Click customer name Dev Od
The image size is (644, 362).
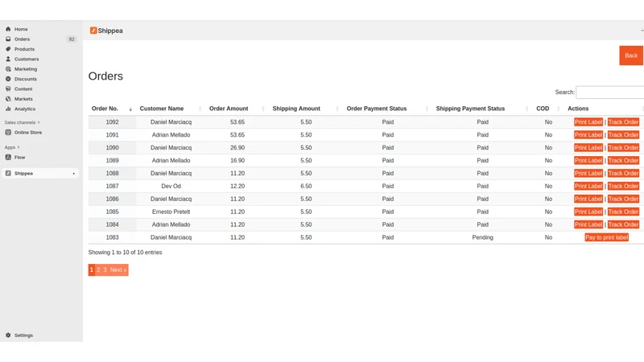[x=171, y=186]
